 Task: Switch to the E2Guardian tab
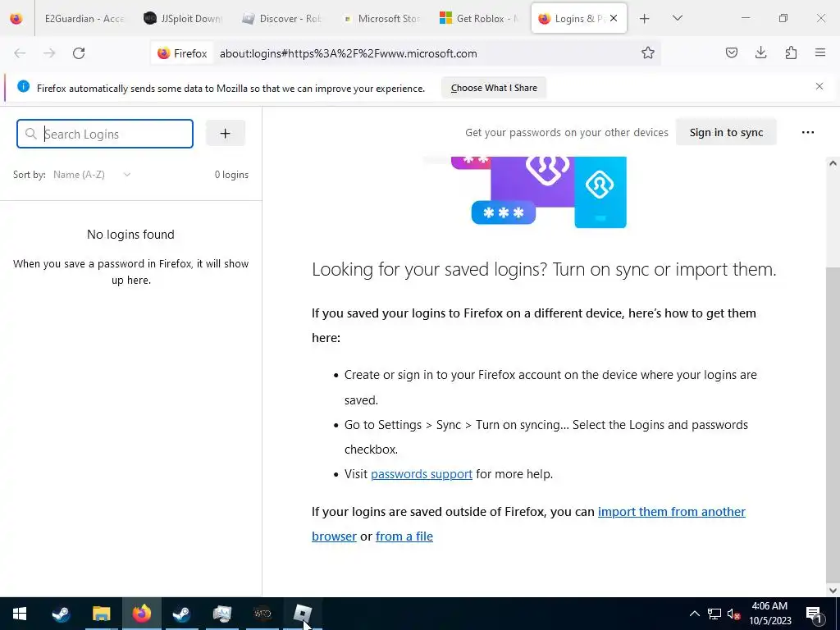click(84, 18)
